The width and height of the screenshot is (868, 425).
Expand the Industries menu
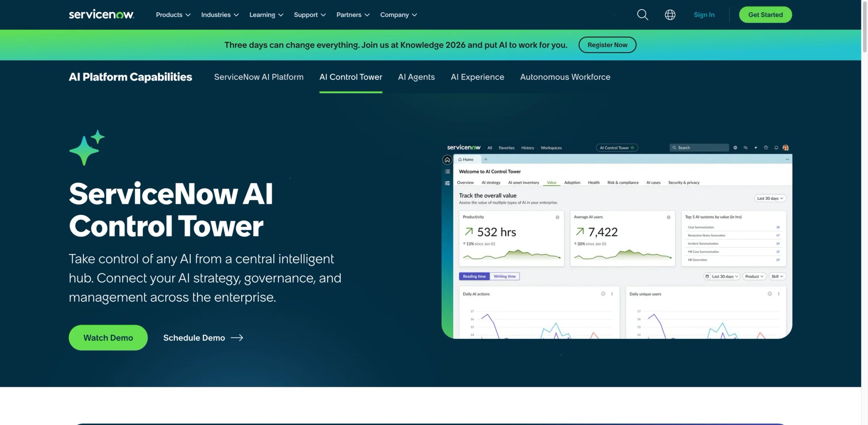click(220, 15)
